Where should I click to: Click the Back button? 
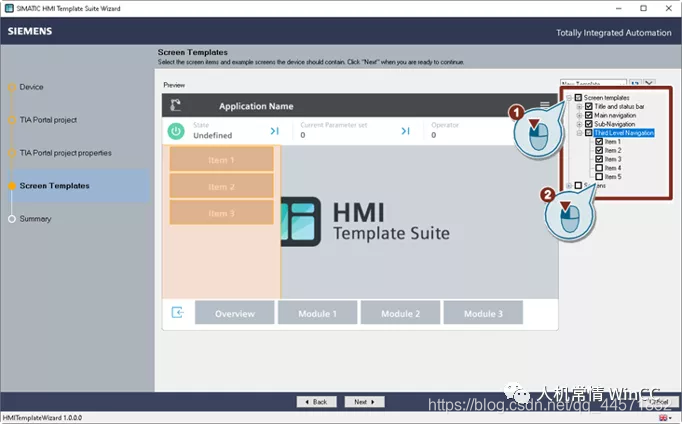(x=317, y=402)
